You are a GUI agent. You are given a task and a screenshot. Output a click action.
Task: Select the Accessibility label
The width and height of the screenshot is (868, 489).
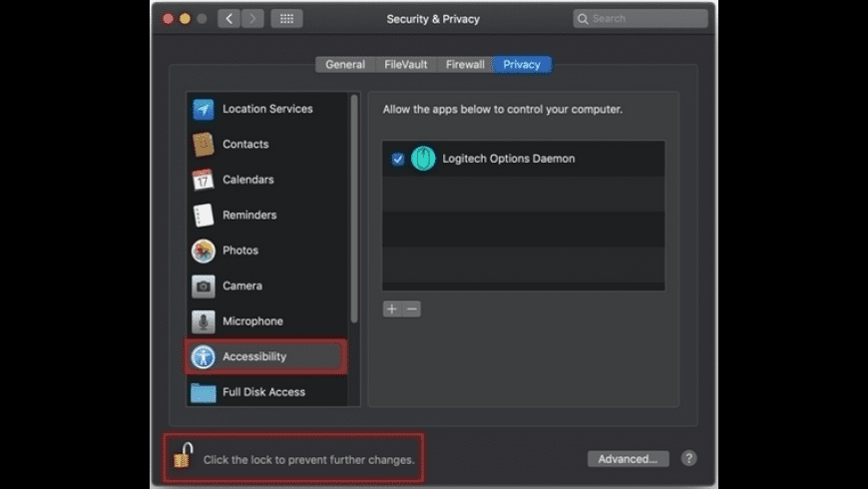254,356
